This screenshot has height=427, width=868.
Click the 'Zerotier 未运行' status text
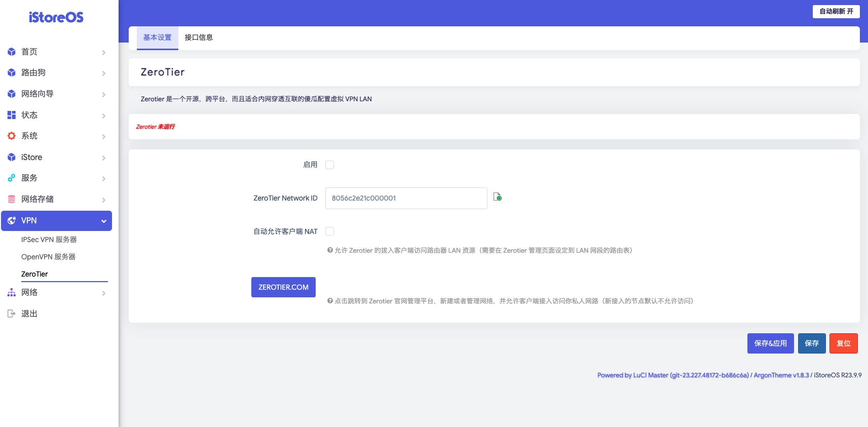tap(155, 127)
